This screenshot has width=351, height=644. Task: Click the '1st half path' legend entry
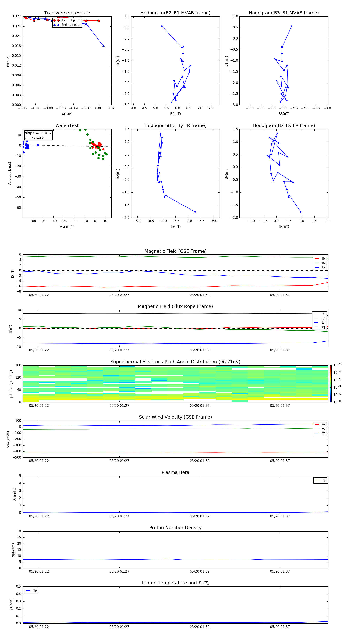67,20
